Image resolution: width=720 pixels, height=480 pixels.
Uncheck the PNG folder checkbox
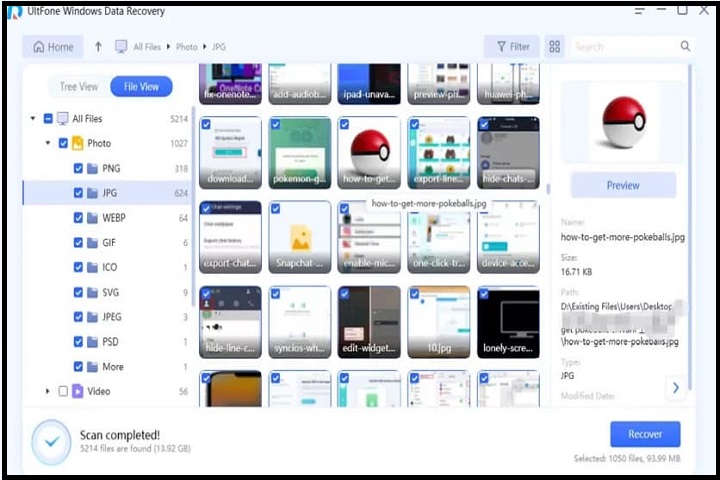tap(78, 169)
